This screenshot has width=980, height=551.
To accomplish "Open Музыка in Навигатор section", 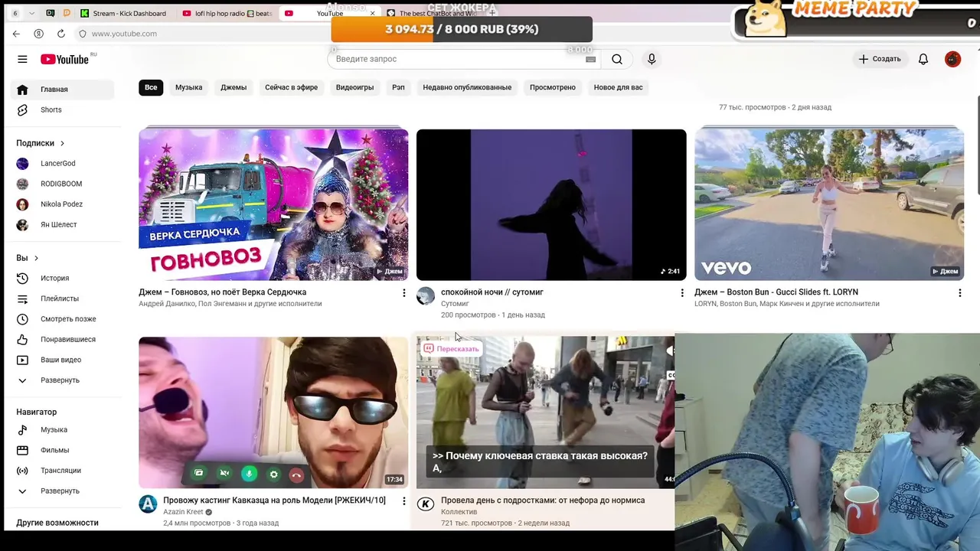I will (62, 429).
